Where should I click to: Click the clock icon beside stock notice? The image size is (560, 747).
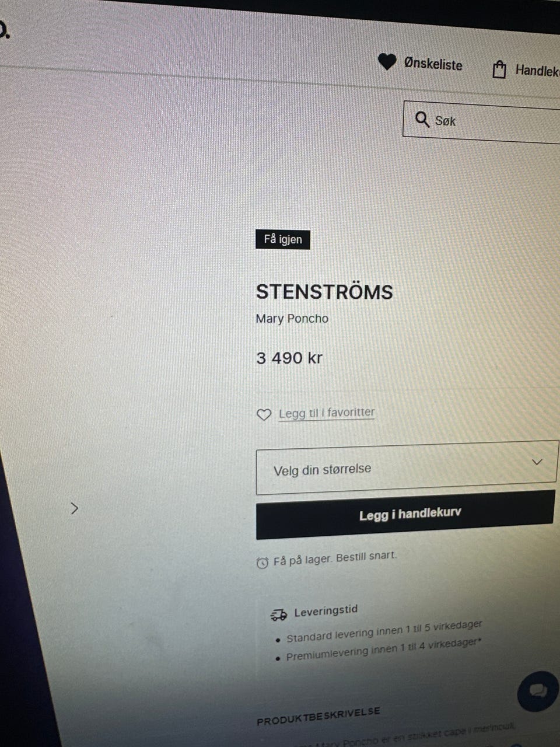coord(262,563)
